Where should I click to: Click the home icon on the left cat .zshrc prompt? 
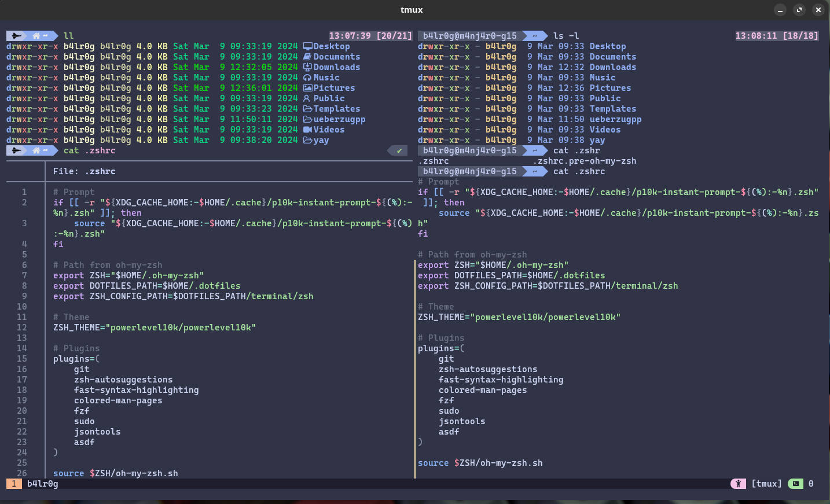click(x=36, y=150)
